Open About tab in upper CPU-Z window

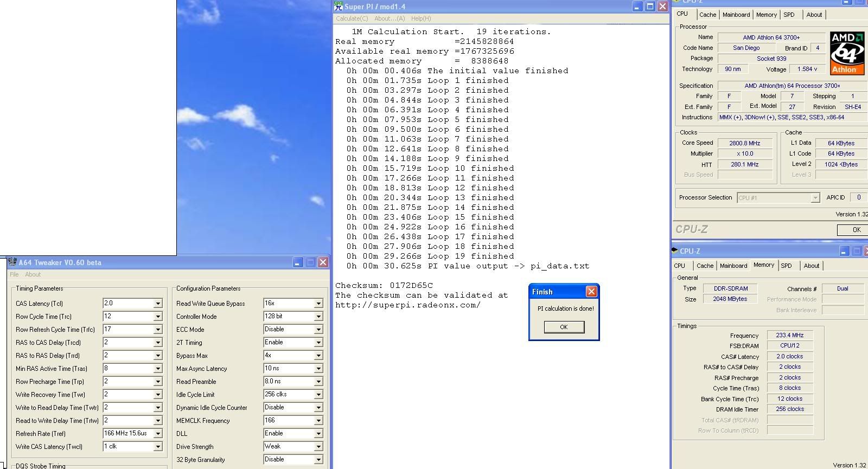[814, 15]
